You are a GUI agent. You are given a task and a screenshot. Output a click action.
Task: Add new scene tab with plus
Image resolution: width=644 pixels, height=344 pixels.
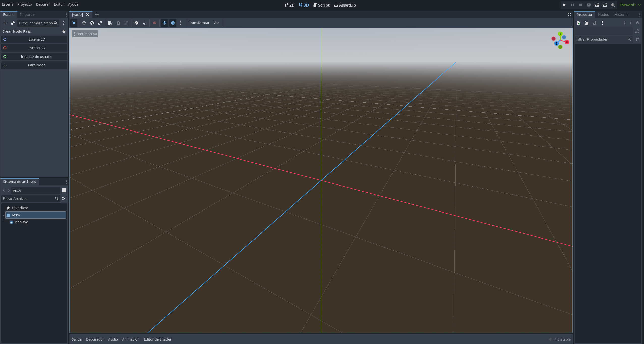click(x=97, y=15)
